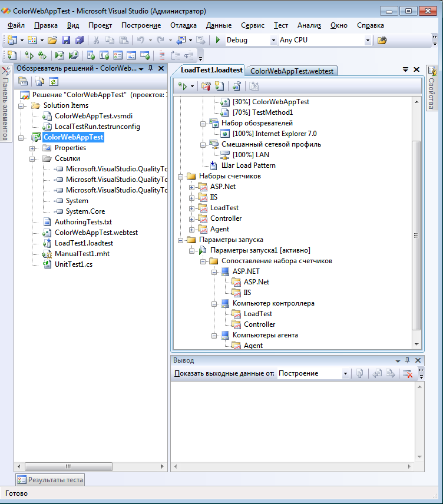Image resolution: width=443 pixels, height=504 pixels.
Task: Open the Тест menu
Action: [281, 25]
